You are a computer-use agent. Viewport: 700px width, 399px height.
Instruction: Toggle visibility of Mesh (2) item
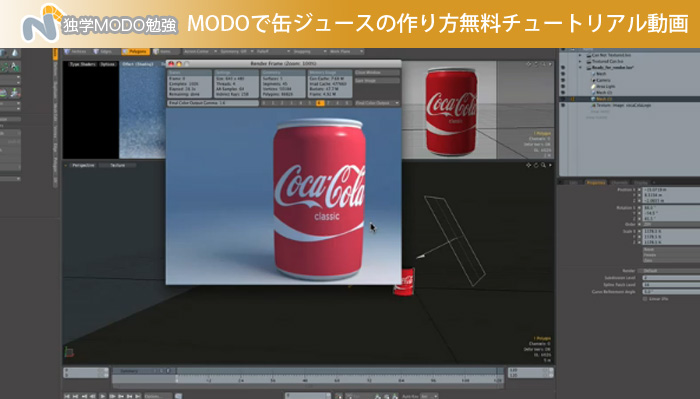coord(563,93)
